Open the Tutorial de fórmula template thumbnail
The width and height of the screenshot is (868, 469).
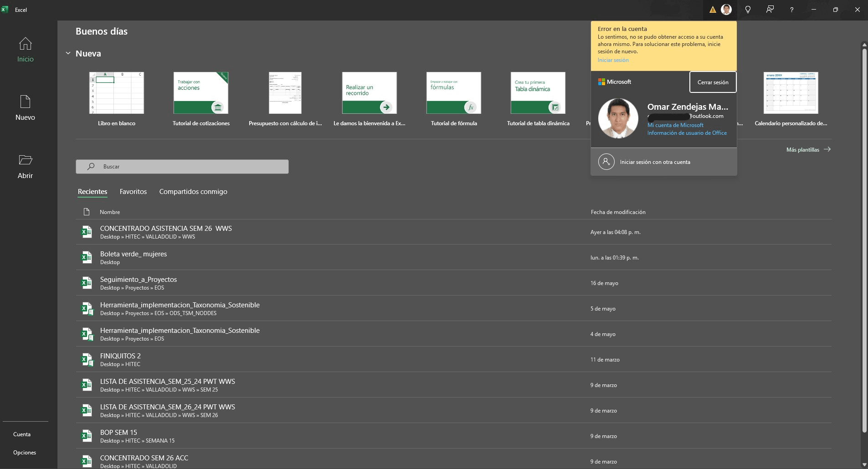(454, 93)
